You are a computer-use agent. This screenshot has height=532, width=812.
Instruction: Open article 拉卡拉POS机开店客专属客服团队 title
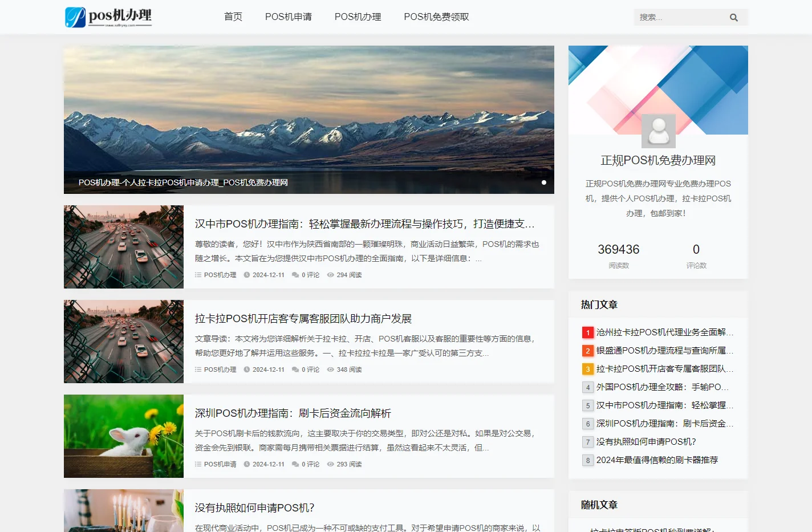[303, 318]
